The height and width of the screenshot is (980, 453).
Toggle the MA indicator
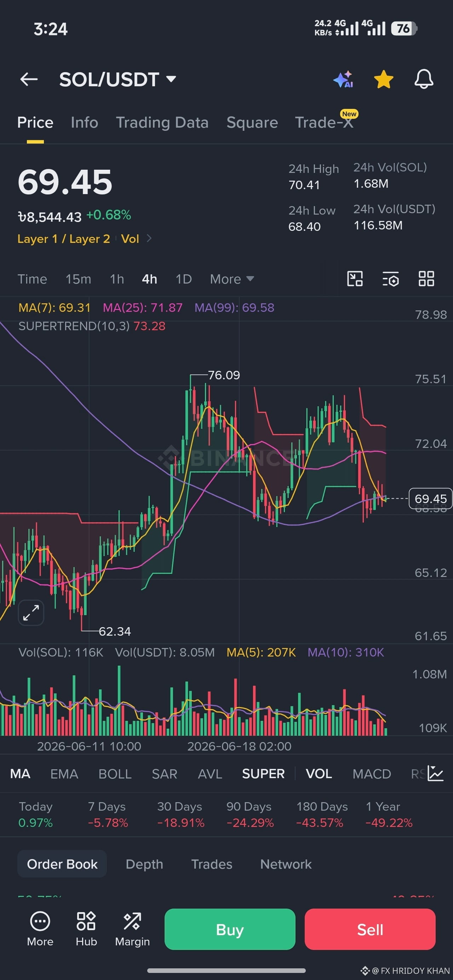[20, 774]
